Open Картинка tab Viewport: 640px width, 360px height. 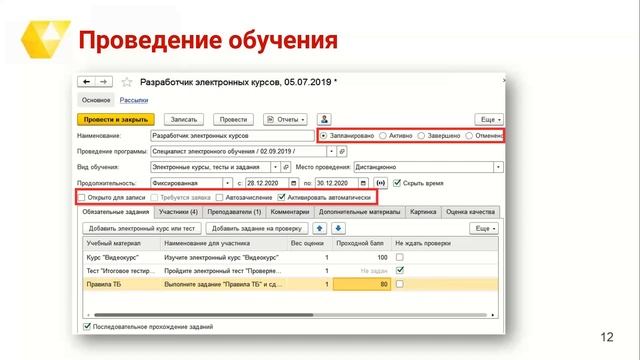[x=423, y=212]
